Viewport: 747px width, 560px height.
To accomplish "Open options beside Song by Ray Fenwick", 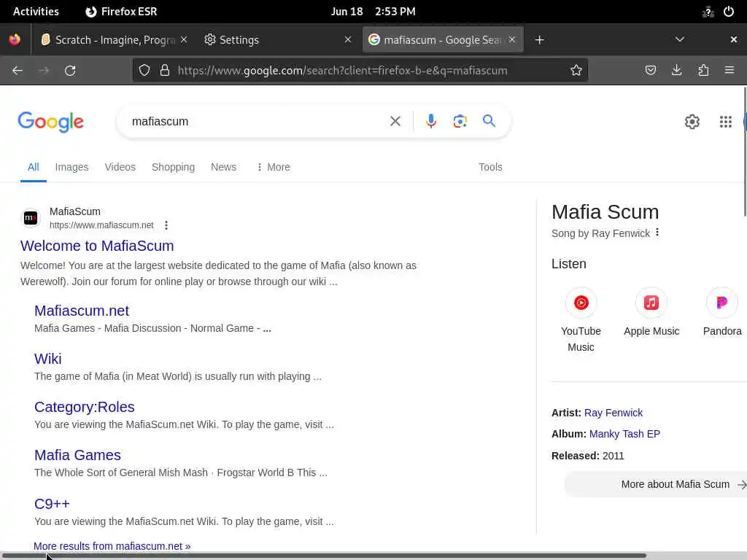I will [657, 233].
